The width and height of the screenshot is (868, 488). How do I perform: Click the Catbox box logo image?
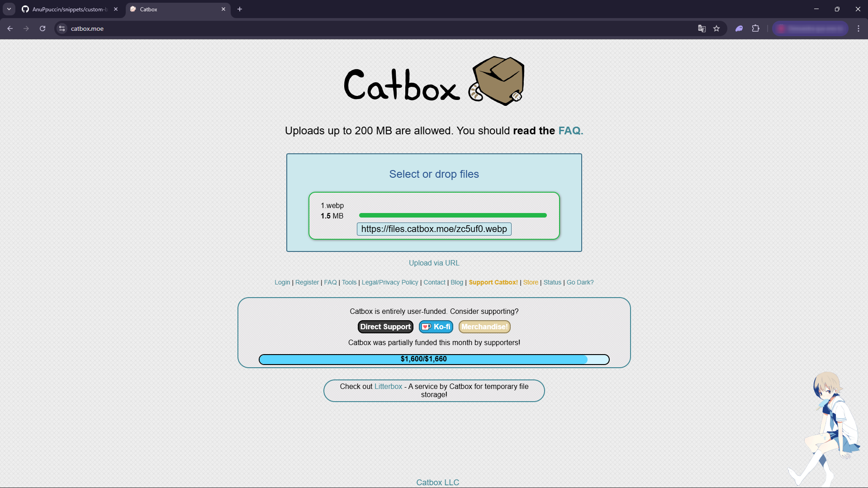pos(498,81)
